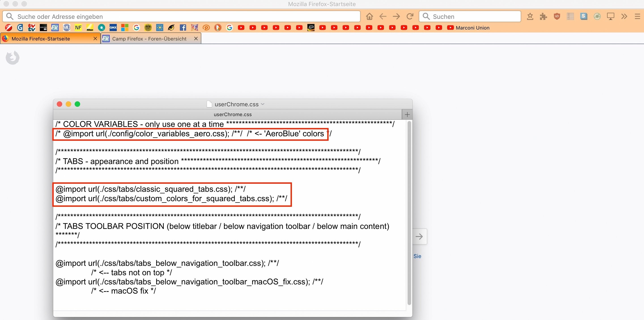Add a new tab in the text editor

click(407, 115)
